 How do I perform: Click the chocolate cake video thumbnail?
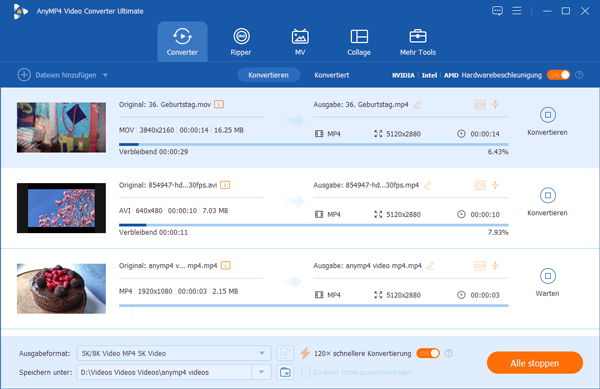[61, 289]
